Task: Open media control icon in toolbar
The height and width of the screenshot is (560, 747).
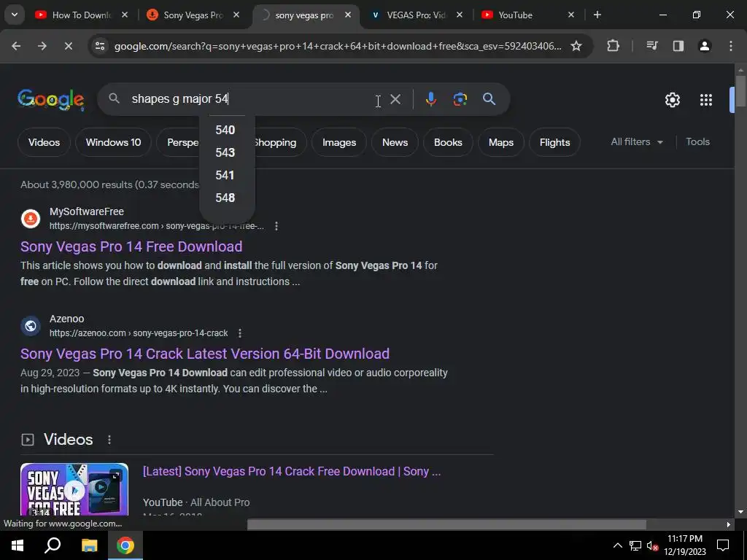Action: pos(652,46)
